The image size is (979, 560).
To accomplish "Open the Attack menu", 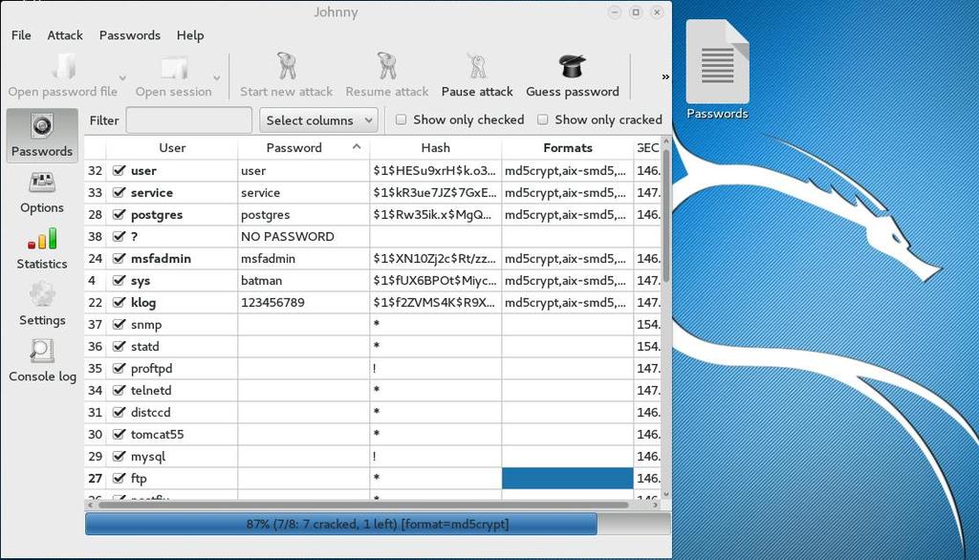I will click(x=65, y=35).
